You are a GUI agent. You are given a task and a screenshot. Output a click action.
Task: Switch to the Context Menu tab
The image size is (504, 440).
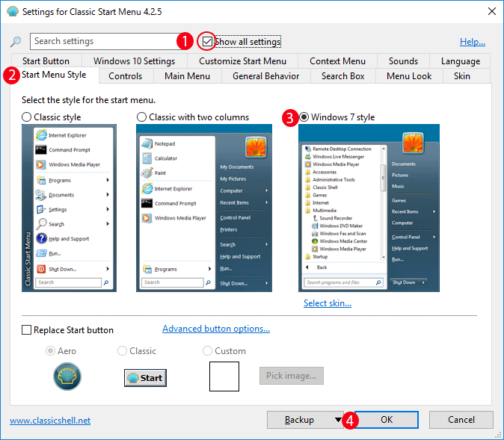point(337,61)
